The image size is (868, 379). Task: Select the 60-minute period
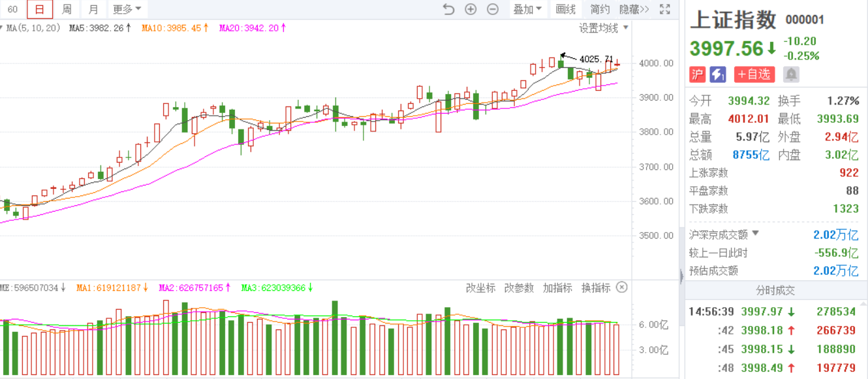point(12,9)
